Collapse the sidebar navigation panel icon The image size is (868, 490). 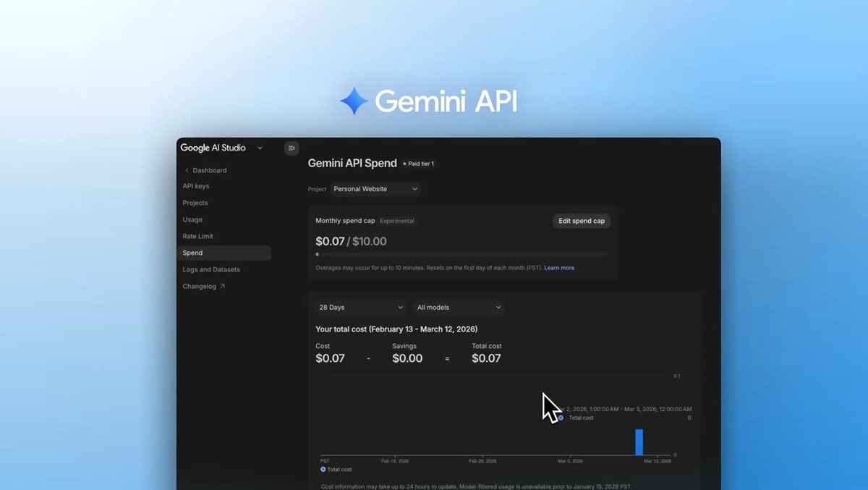292,148
